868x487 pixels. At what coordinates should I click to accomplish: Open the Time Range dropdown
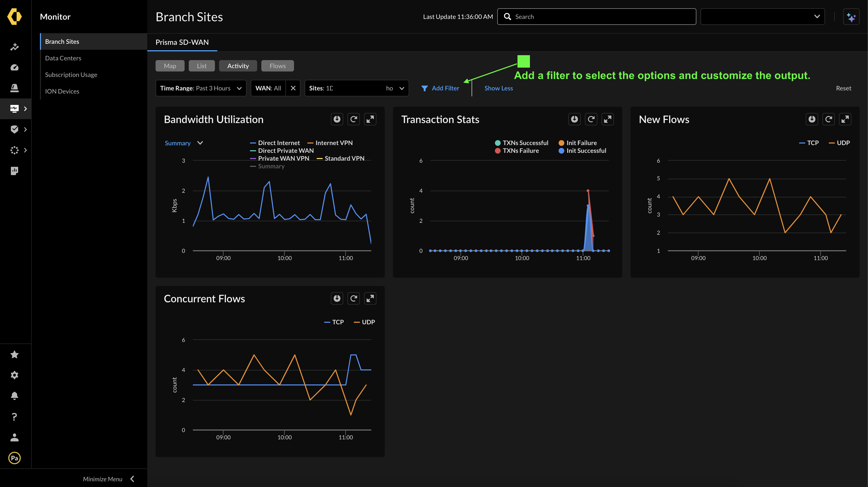(201, 88)
